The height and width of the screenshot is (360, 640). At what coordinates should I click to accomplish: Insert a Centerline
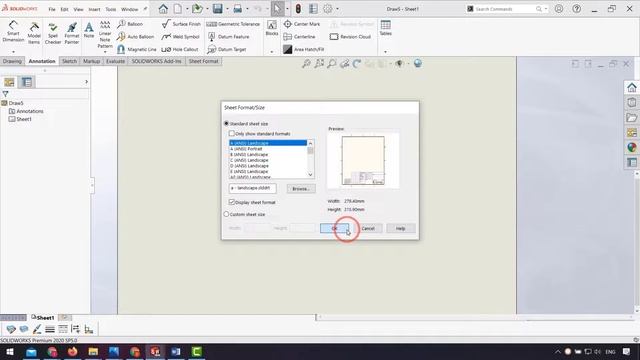click(299, 37)
